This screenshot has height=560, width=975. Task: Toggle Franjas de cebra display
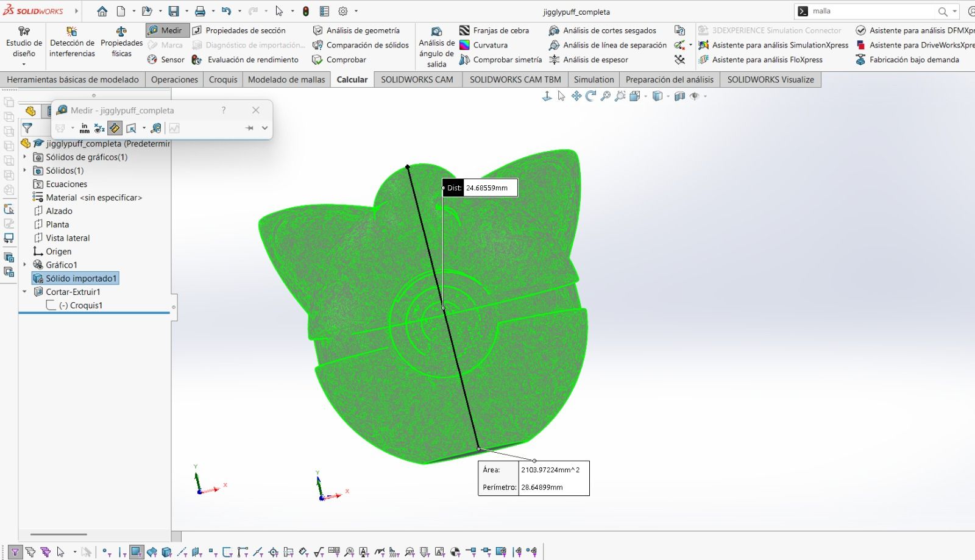[494, 30]
